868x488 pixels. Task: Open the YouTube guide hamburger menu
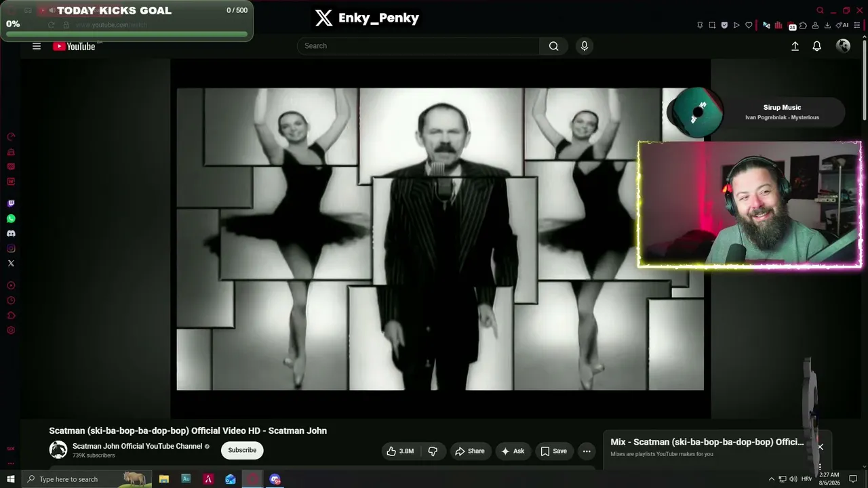point(37,46)
